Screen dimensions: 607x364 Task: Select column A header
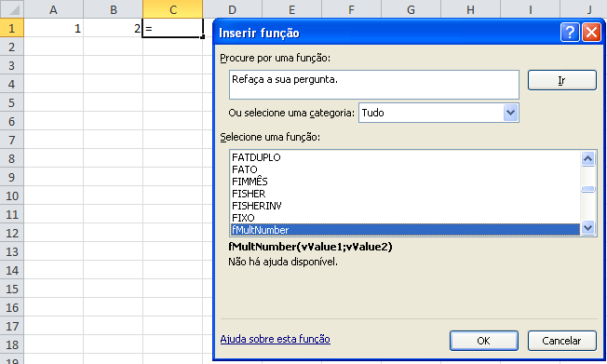coord(53,9)
